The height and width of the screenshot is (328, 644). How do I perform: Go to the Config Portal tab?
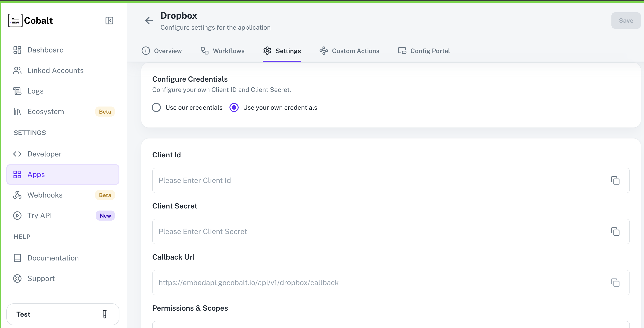click(430, 51)
